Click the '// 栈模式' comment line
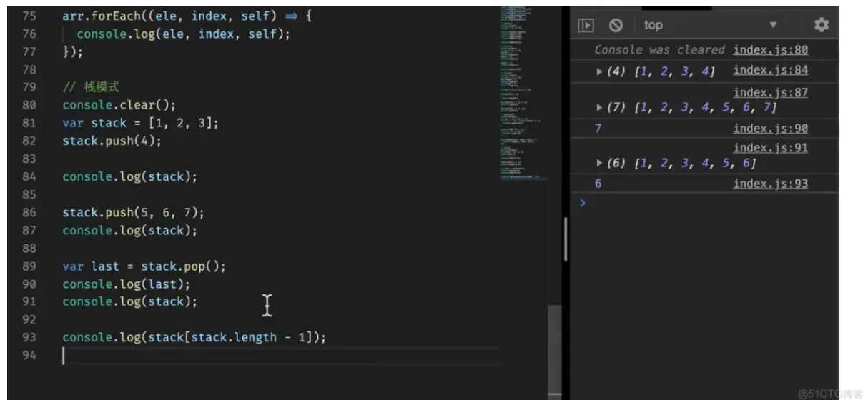The height and width of the screenshot is (400, 868). (89, 87)
